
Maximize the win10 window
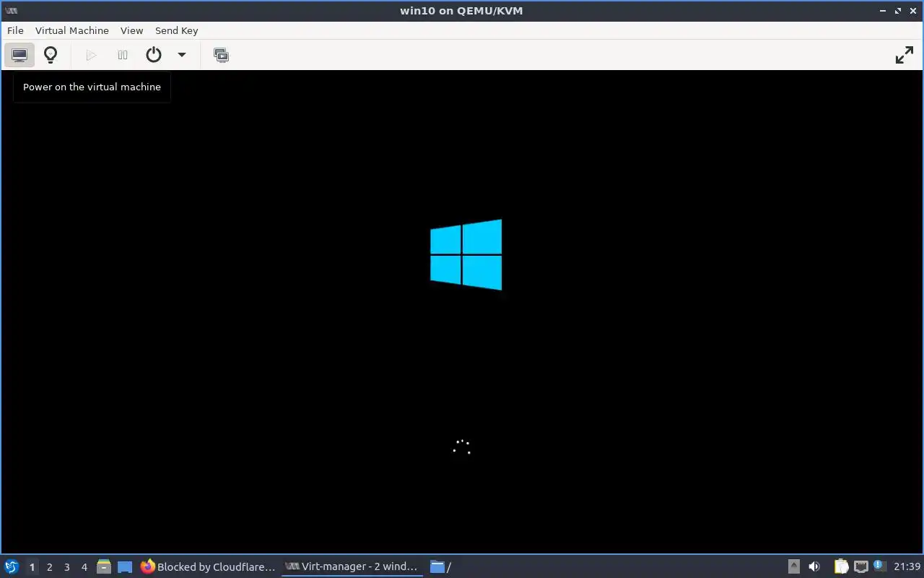pos(898,11)
